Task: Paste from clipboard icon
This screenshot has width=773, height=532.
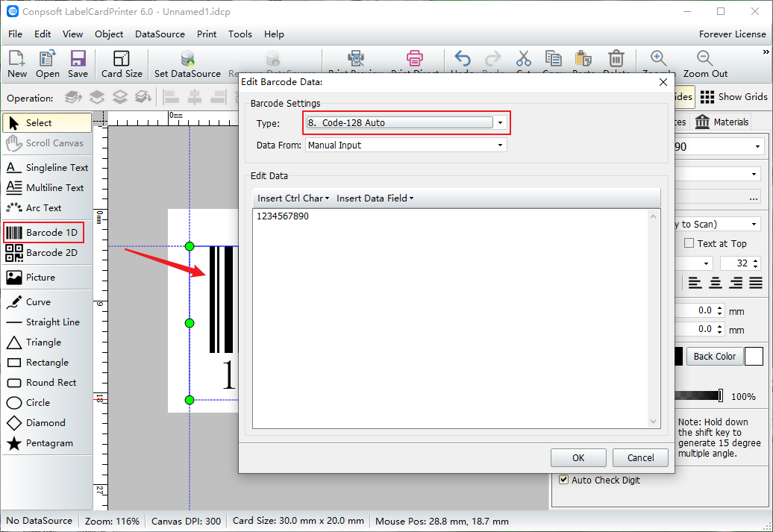Action: point(583,59)
